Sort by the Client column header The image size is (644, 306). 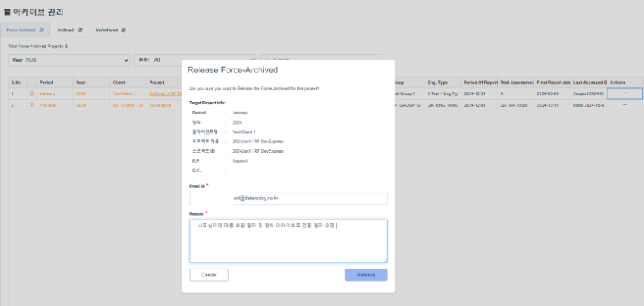pyautogui.click(x=128, y=83)
